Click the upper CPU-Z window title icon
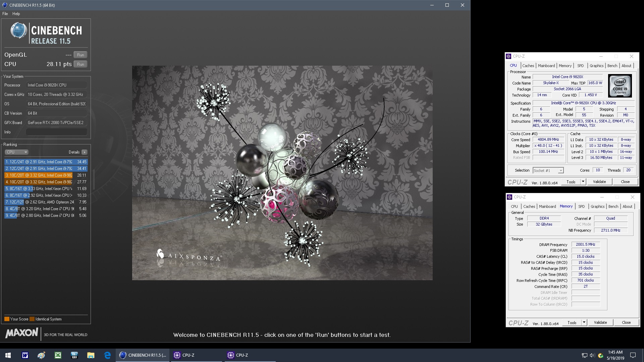Viewport: 644px width, 362px height. [x=508, y=56]
